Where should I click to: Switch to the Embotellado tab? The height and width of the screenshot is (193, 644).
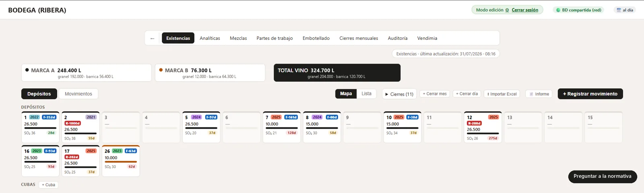pyautogui.click(x=316, y=38)
